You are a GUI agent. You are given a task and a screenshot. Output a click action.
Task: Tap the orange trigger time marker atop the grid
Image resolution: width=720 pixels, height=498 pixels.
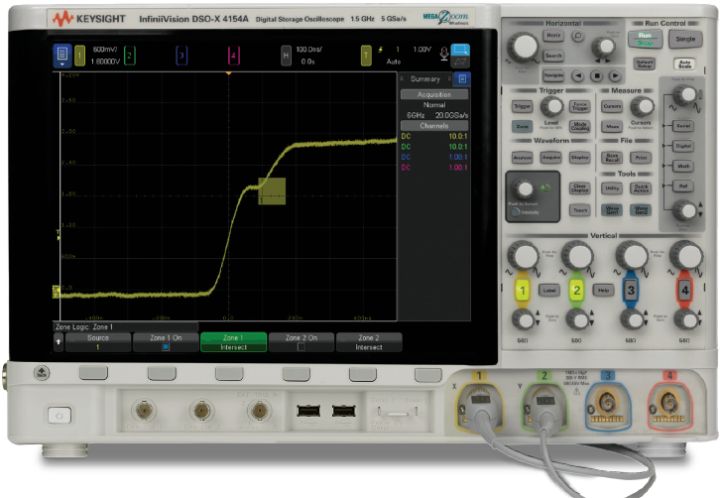(x=229, y=73)
